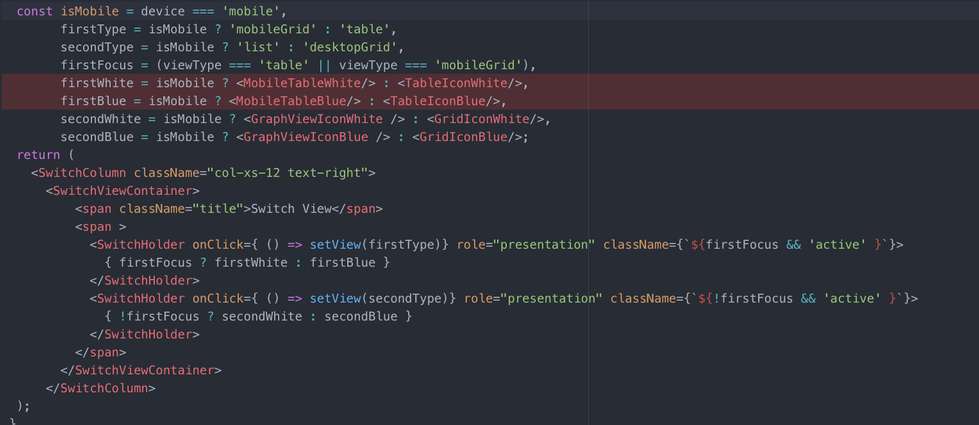
Task: Click the "col-xs-12 text-right" class string
Action: point(287,173)
